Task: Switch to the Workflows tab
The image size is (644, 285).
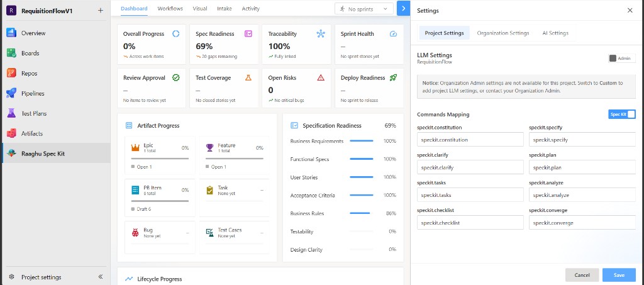Action: [170, 9]
